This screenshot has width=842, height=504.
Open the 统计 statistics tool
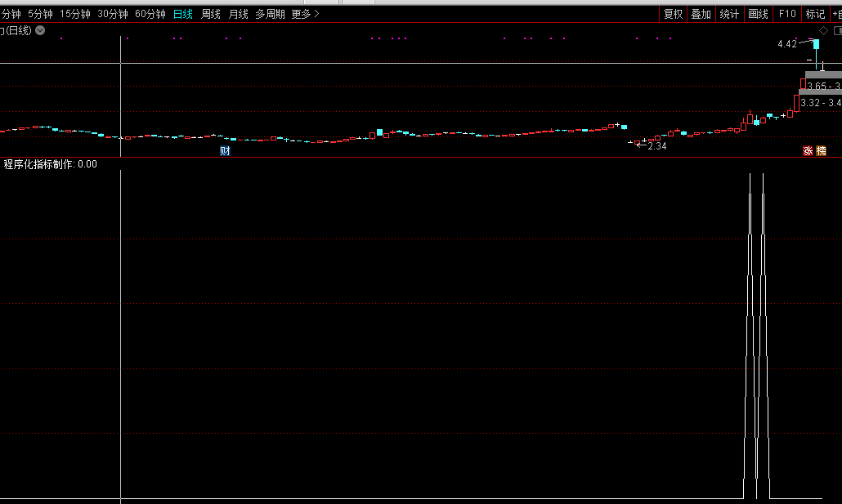pyautogui.click(x=729, y=14)
